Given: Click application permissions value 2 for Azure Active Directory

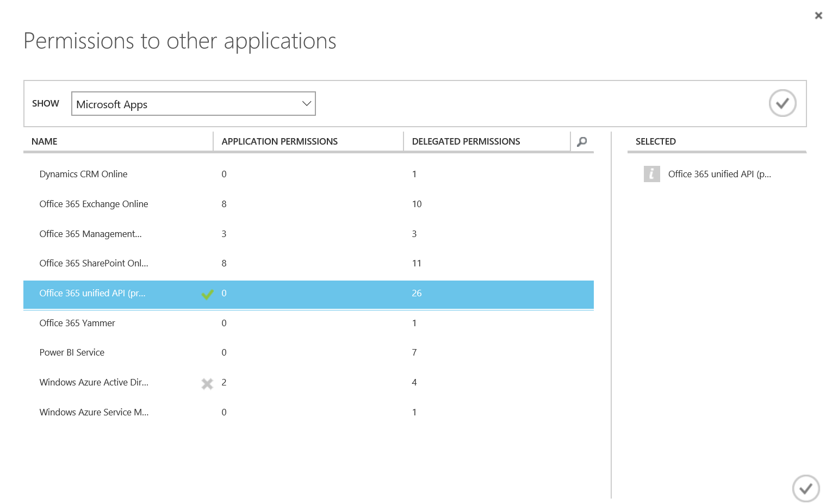Looking at the screenshot, I should [224, 382].
